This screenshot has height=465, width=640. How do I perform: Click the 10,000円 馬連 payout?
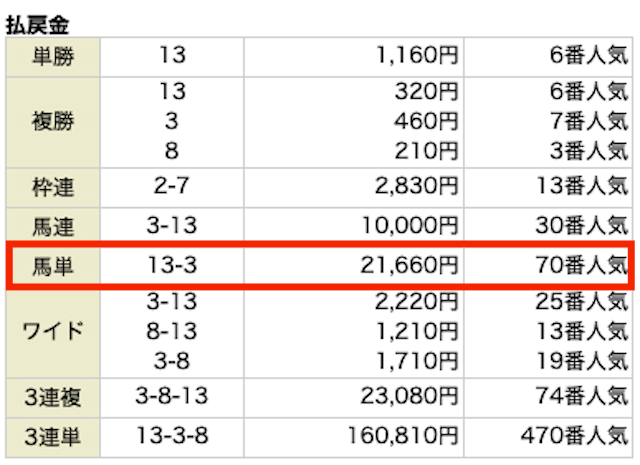410,225
